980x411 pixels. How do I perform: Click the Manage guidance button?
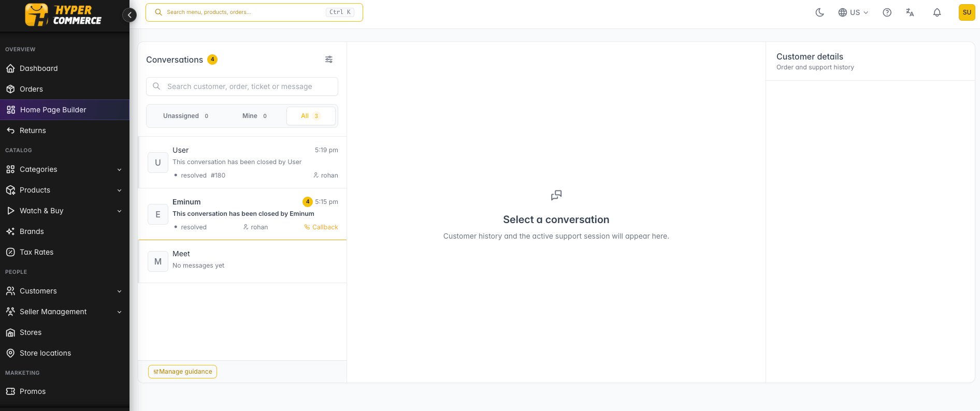click(182, 372)
